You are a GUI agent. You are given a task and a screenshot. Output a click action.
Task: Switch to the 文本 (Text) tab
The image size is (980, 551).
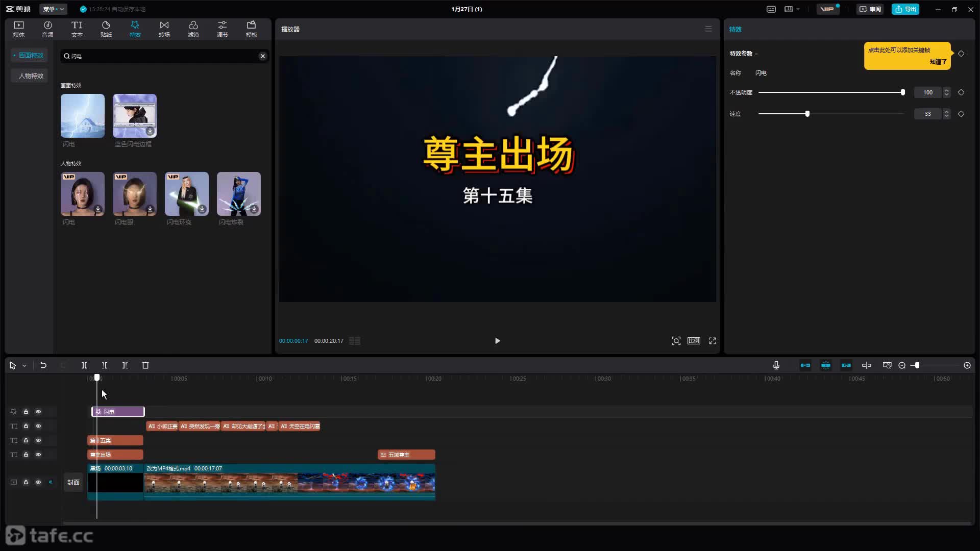[x=77, y=29]
